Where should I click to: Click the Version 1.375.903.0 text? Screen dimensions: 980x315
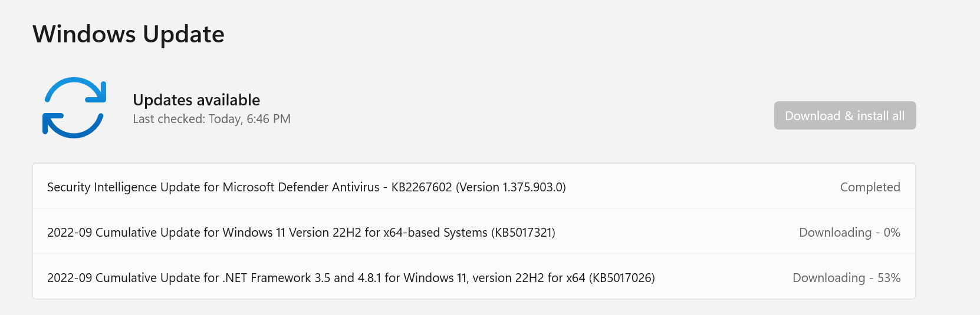click(x=511, y=187)
